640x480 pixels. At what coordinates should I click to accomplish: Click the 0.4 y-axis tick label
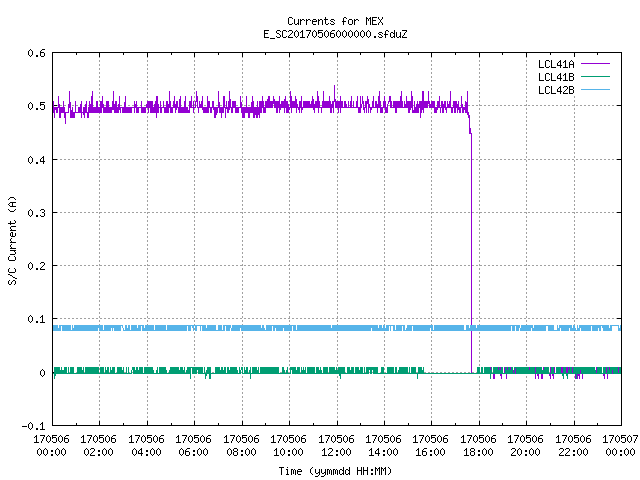point(36,160)
